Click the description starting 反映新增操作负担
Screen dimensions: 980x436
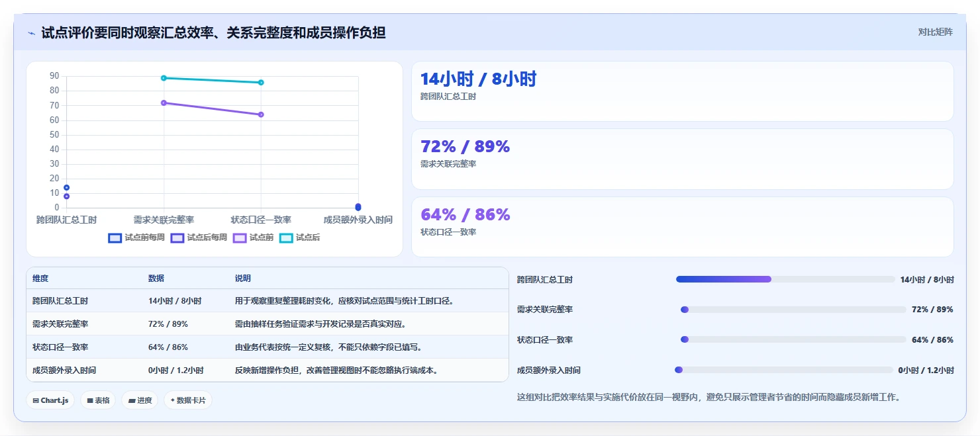[x=336, y=371]
